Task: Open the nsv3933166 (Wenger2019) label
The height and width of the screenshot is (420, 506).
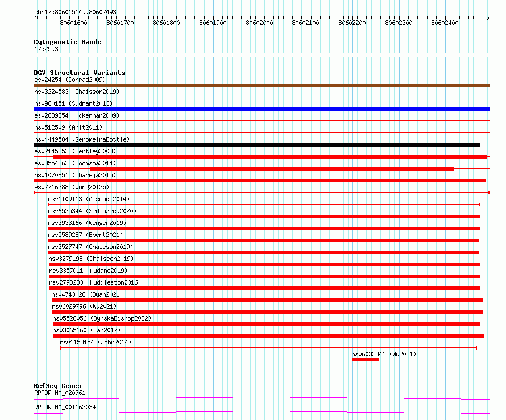Action: click(x=87, y=223)
